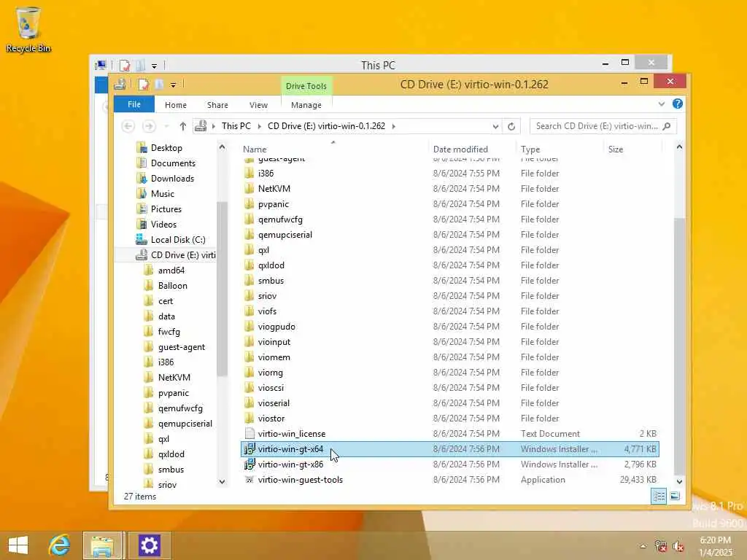Viewport: 747px width, 560px height.
Task: Click the muted volume tray icon
Action: (678, 546)
